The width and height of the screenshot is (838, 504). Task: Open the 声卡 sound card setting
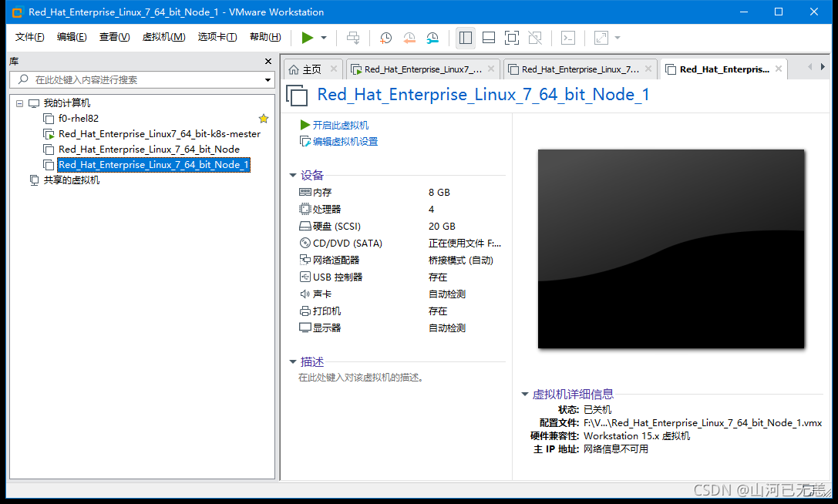coord(321,294)
